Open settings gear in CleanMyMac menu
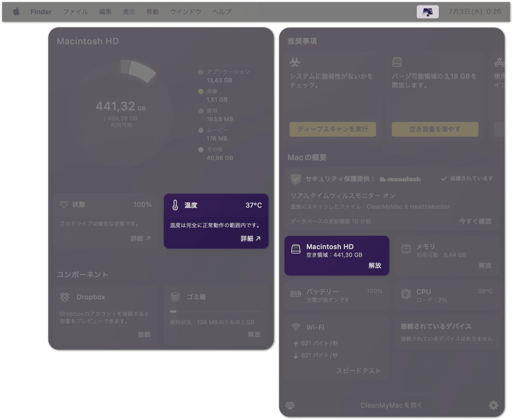 [x=493, y=405]
